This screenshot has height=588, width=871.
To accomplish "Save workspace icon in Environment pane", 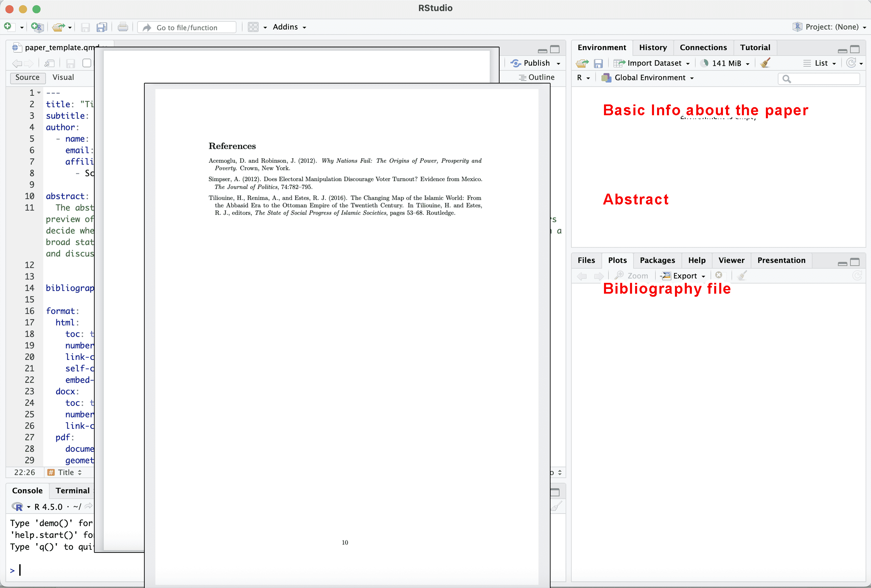I will click(598, 63).
